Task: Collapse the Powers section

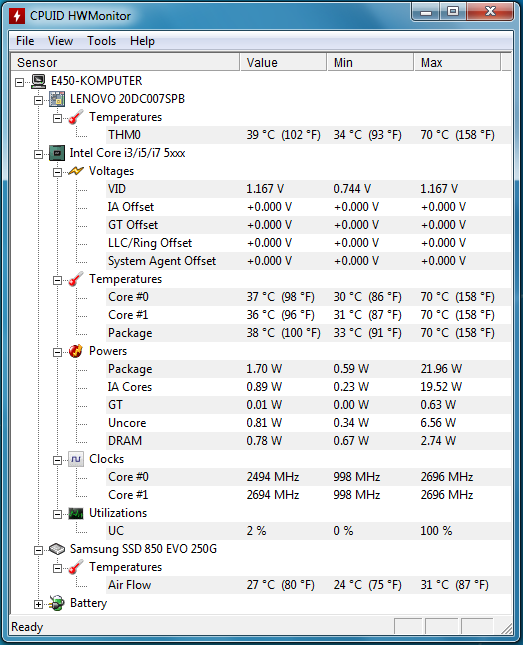Action: point(57,353)
